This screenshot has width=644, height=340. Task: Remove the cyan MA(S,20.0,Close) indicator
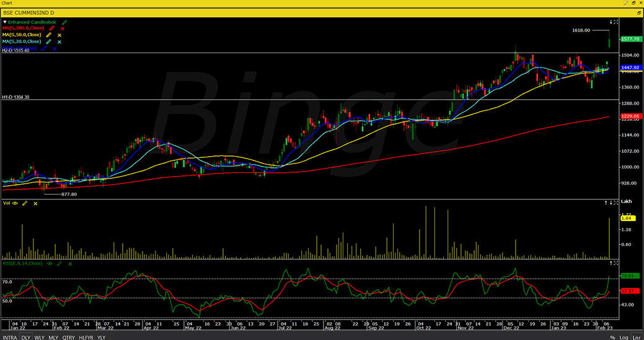point(60,42)
